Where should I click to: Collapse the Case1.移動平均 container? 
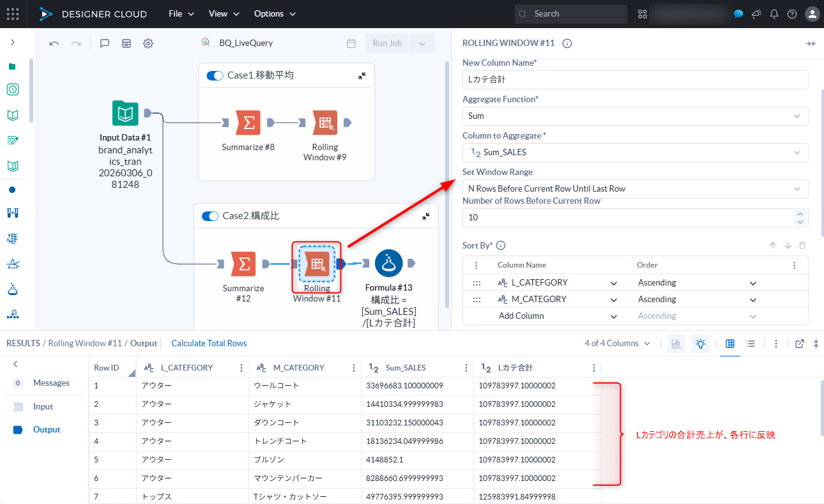tap(362, 75)
